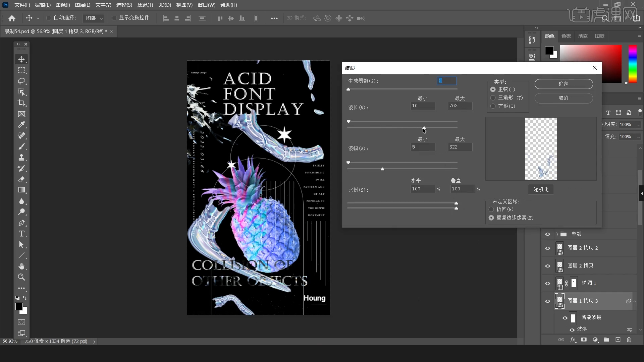Toggle visibility of 图层2拷贝2 layer
The width and height of the screenshot is (644, 362).
548,248
